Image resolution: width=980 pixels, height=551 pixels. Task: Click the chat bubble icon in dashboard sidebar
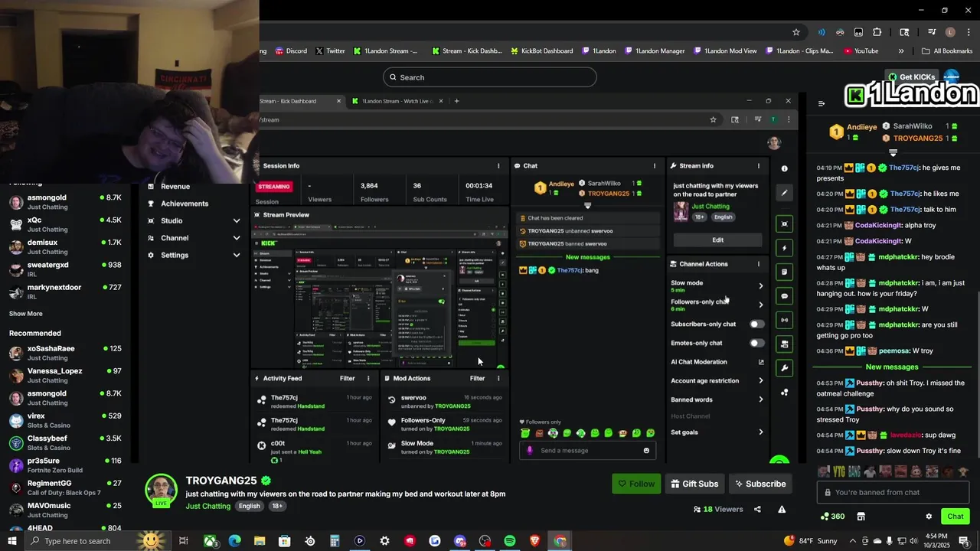click(784, 295)
